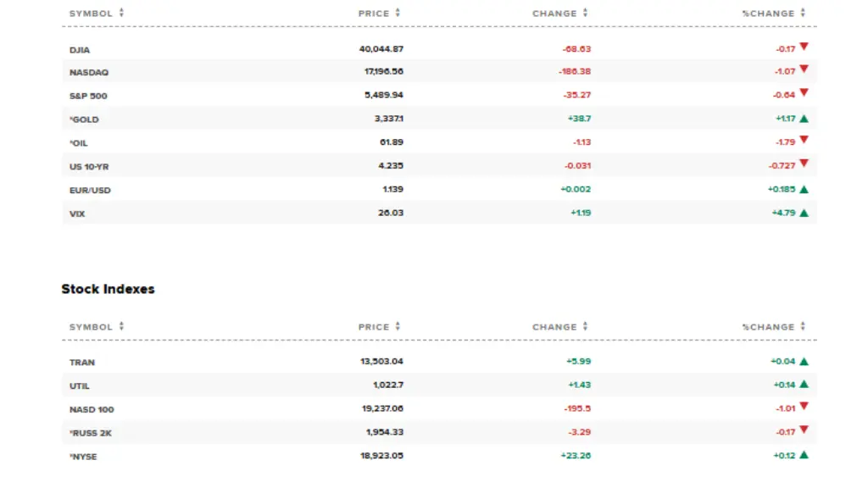Sort top table by CHANGE arrows
868x488 pixels.
point(585,13)
